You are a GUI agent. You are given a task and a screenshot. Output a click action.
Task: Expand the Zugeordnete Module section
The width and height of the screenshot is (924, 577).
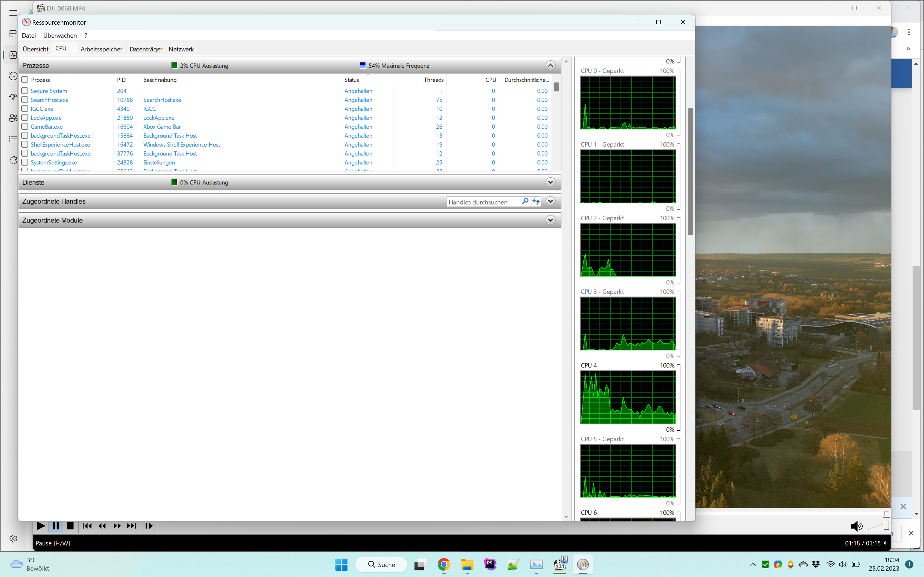tap(550, 220)
